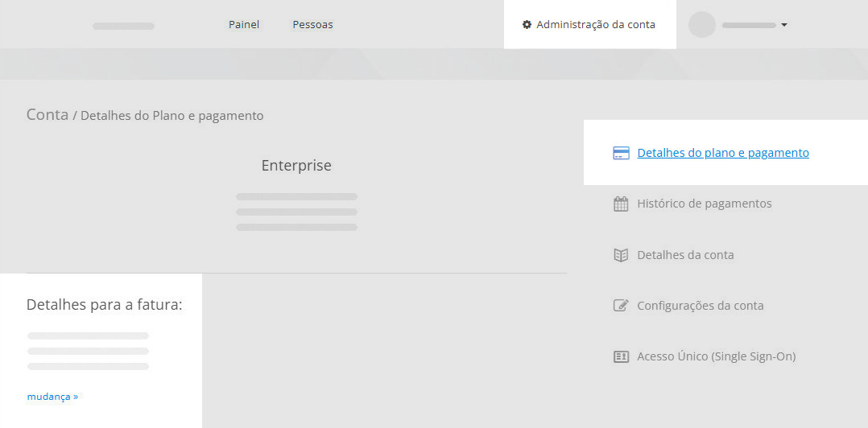Go to the Painel tab
868x428 pixels.
[x=244, y=25]
